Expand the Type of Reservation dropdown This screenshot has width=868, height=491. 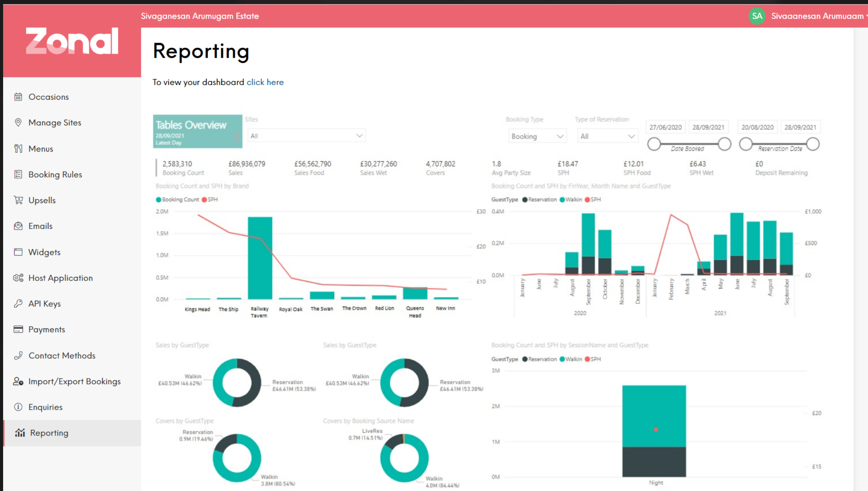coord(608,136)
